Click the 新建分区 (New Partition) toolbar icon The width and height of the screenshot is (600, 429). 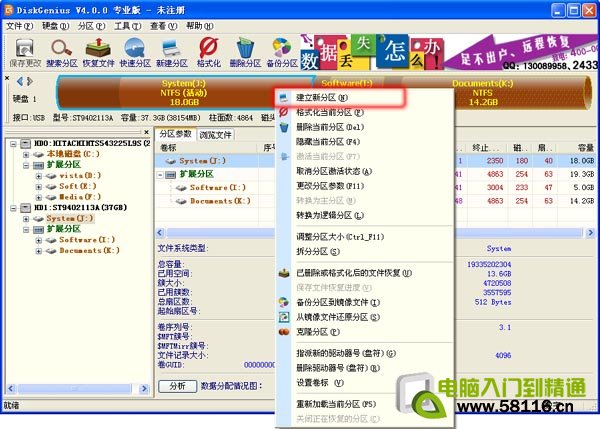click(x=173, y=52)
